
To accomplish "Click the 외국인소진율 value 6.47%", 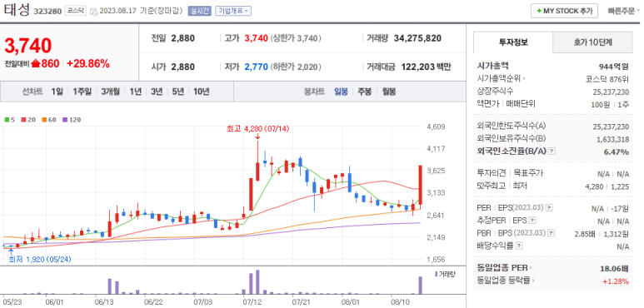I will [x=616, y=152].
